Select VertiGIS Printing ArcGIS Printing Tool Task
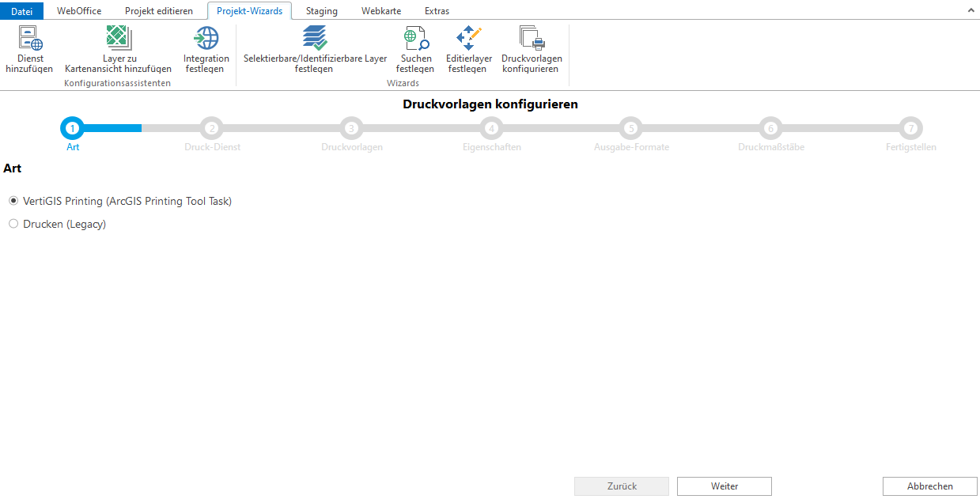The height and width of the screenshot is (499, 980). (13, 201)
